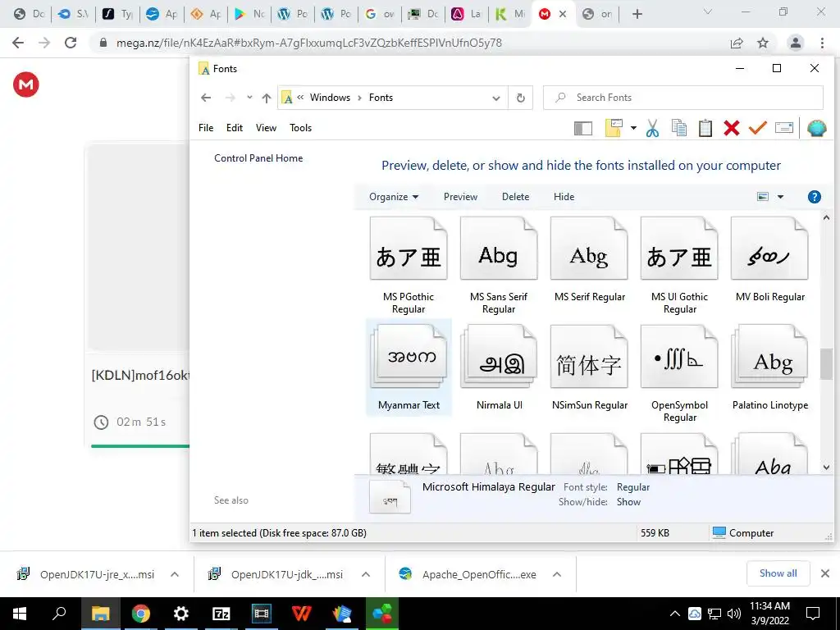Open the Organize dropdown menu

[394, 197]
